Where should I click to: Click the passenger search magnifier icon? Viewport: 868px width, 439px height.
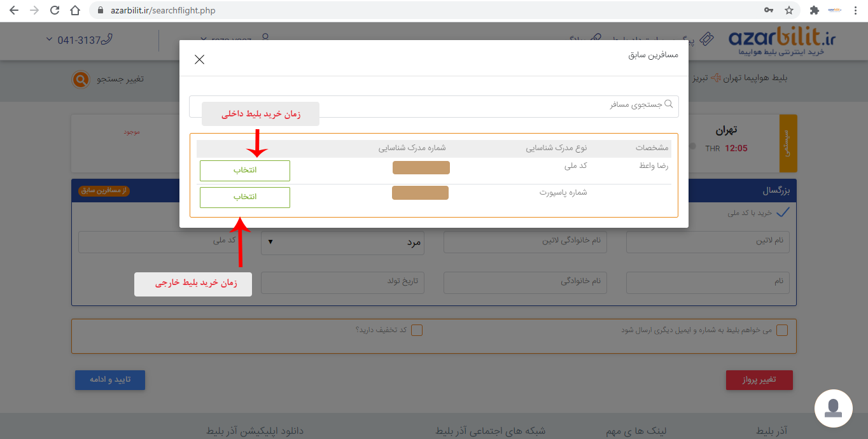tap(668, 104)
